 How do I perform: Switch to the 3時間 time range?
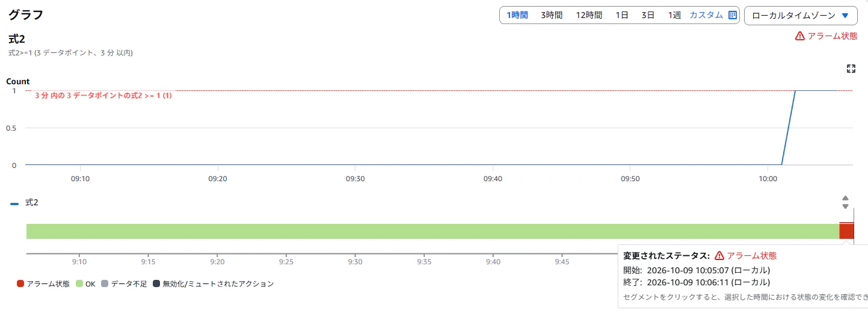tap(551, 15)
